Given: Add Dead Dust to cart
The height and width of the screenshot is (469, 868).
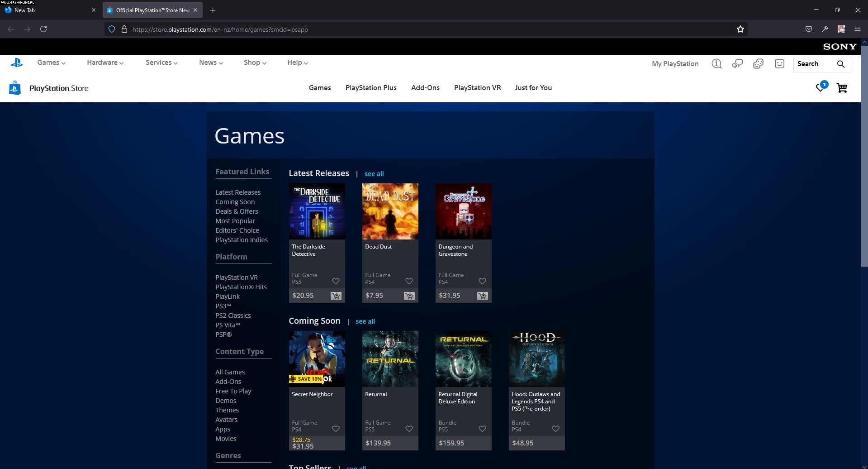Looking at the screenshot, I should coord(409,296).
